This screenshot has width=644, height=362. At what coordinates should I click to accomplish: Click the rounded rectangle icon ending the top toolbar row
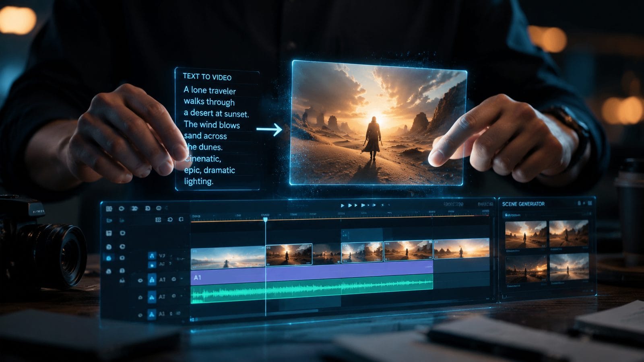pyautogui.click(x=159, y=208)
